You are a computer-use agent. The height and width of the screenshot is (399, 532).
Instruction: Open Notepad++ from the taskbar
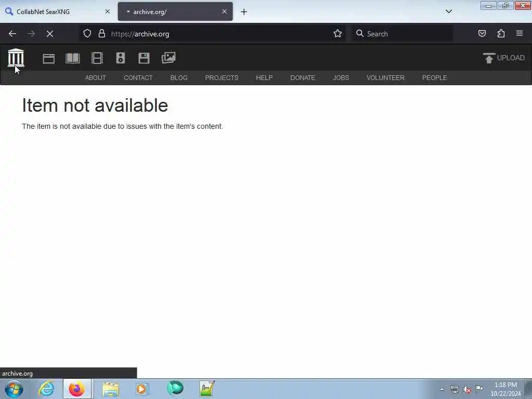click(207, 389)
